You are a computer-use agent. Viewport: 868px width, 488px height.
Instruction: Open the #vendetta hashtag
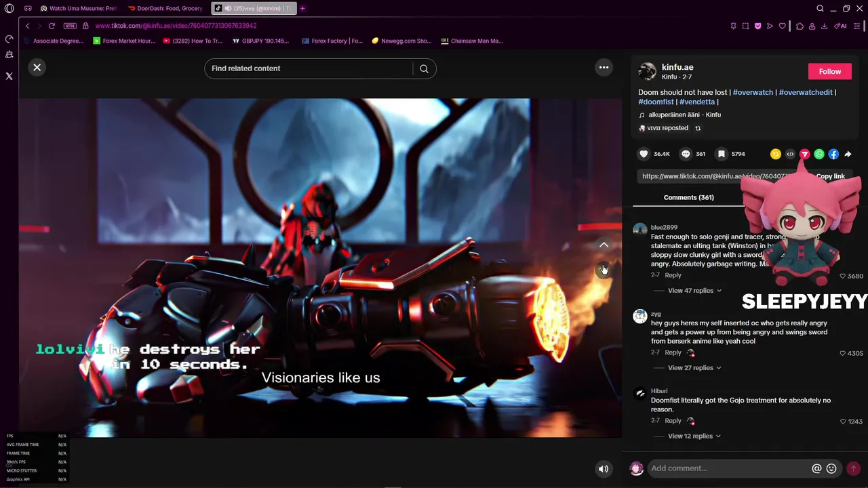[x=697, y=102]
